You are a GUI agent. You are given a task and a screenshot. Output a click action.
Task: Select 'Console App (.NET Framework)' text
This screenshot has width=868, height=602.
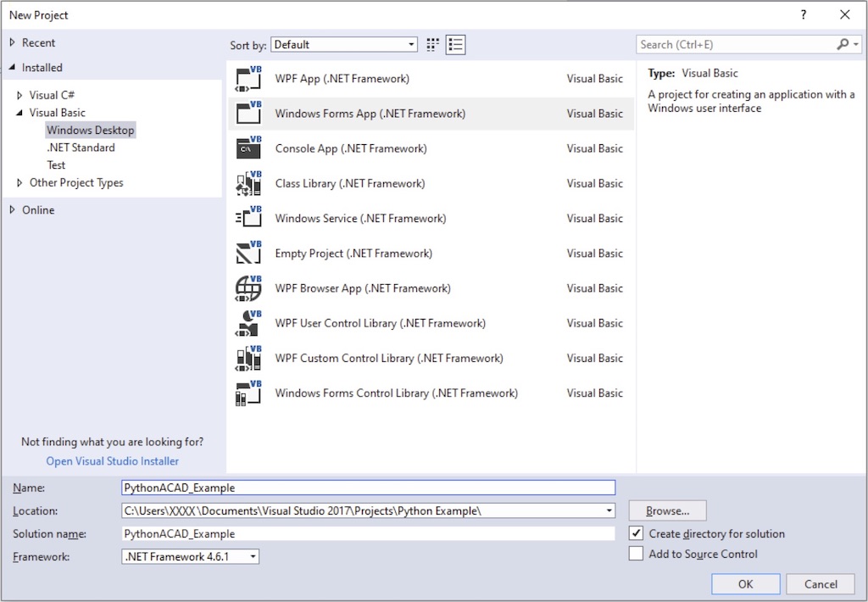click(351, 148)
